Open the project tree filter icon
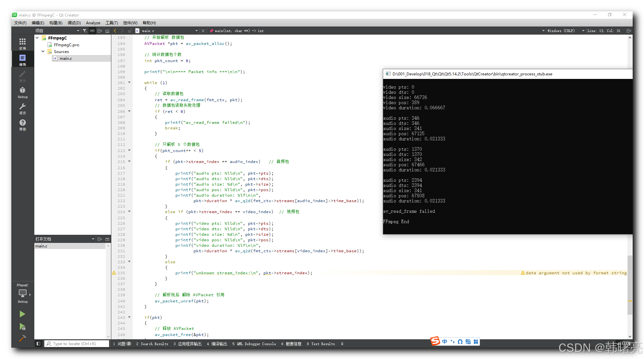The image size is (644, 359). click(x=84, y=31)
